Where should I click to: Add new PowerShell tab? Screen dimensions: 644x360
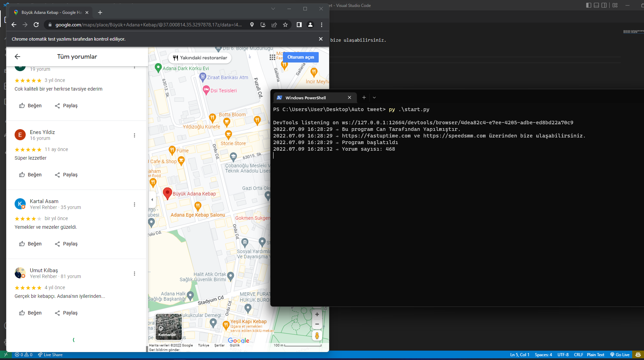pos(364,98)
